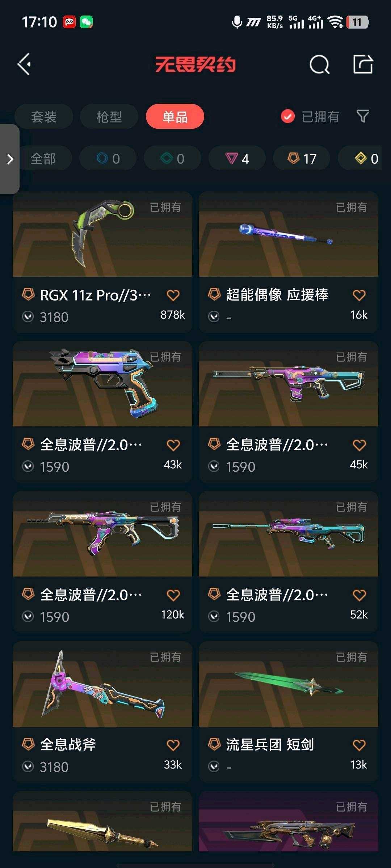Open the filter funnel icon
The width and height of the screenshot is (391, 868).
point(363,116)
